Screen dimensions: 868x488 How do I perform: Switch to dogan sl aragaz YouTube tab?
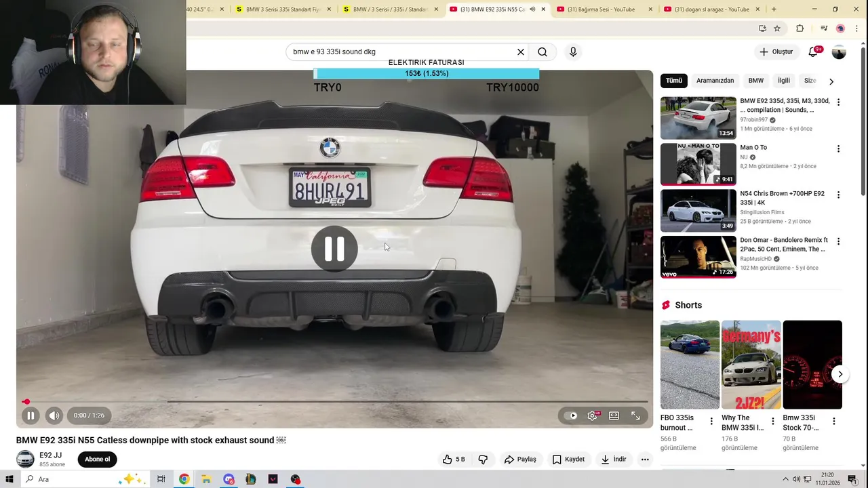712,9
